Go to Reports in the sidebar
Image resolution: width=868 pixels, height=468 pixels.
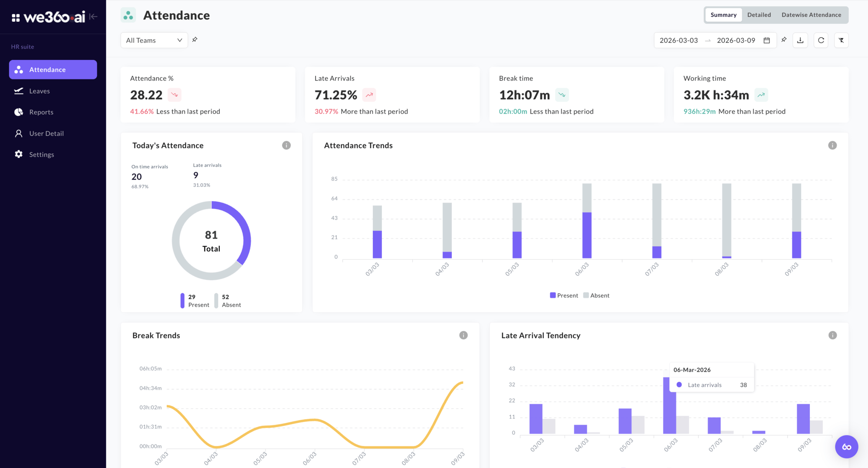(x=53, y=112)
